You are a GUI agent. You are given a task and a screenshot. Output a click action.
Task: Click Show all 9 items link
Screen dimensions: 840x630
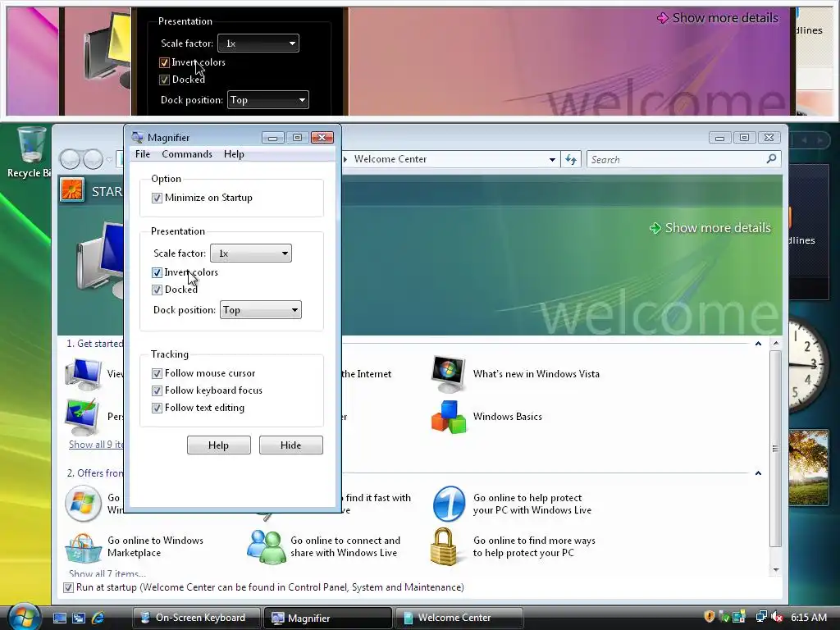[95, 445]
